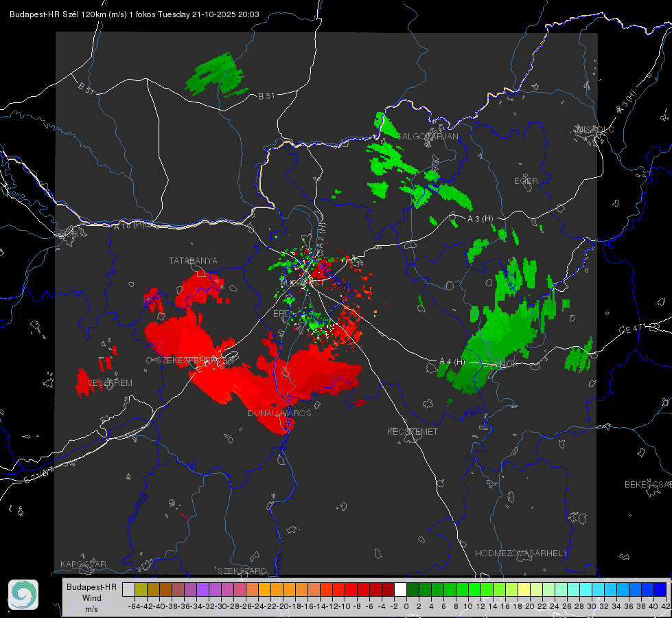Click the swirl logo icon beside the legend
Screen dimensions: 672x618
click(23, 595)
